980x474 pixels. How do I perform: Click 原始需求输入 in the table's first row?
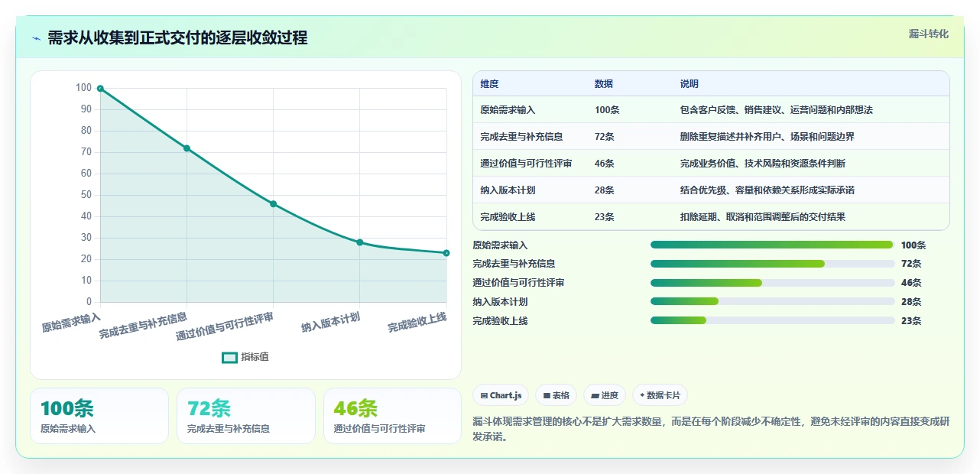point(508,110)
